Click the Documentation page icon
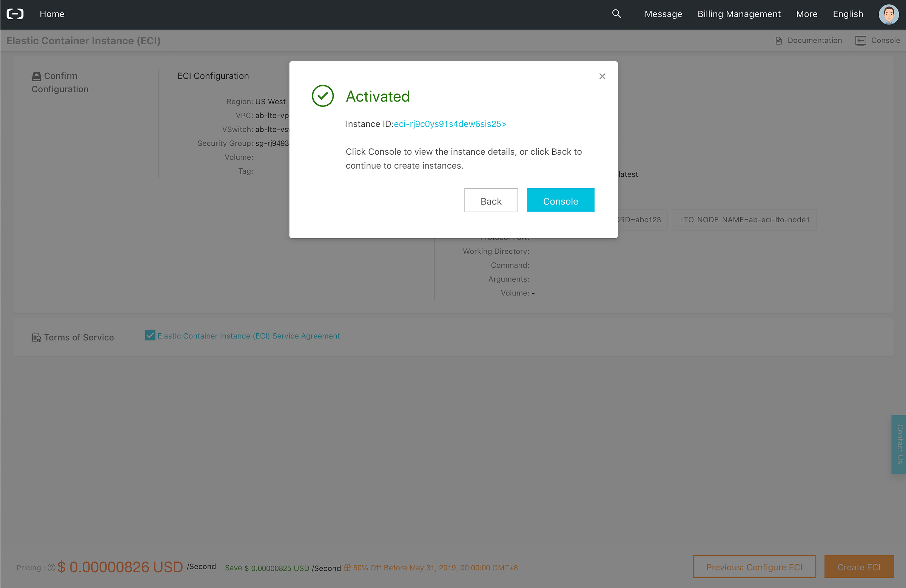This screenshot has width=906, height=588. [778, 41]
